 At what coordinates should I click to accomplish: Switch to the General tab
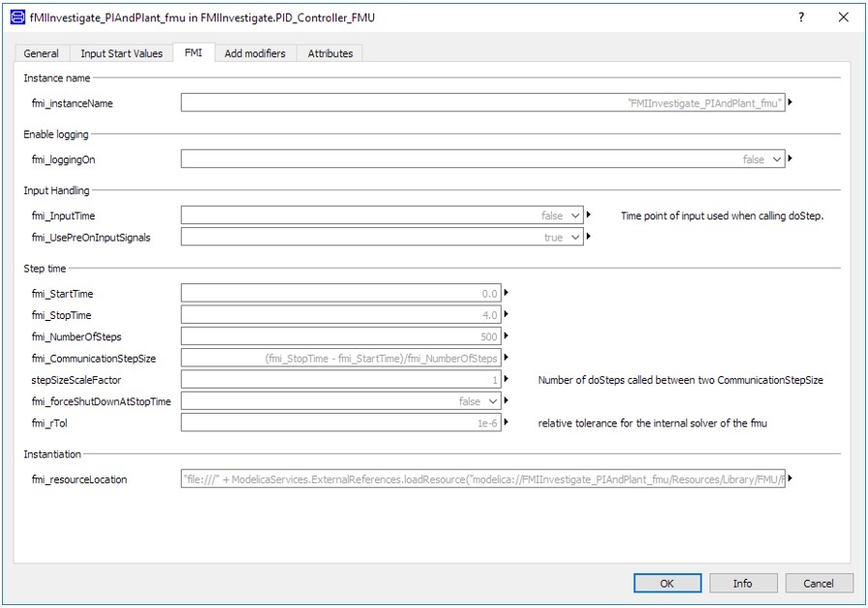click(x=41, y=53)
